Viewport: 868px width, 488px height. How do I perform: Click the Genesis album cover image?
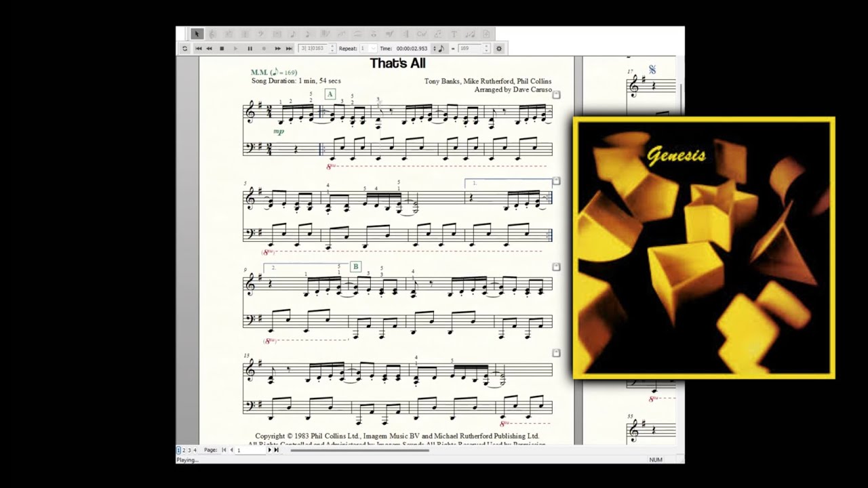[704, 247]
